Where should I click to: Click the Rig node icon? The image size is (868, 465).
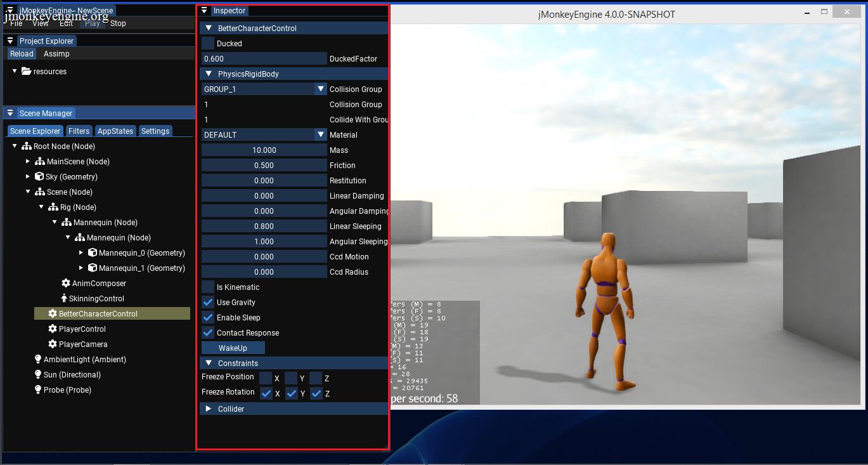pos(53,207)
